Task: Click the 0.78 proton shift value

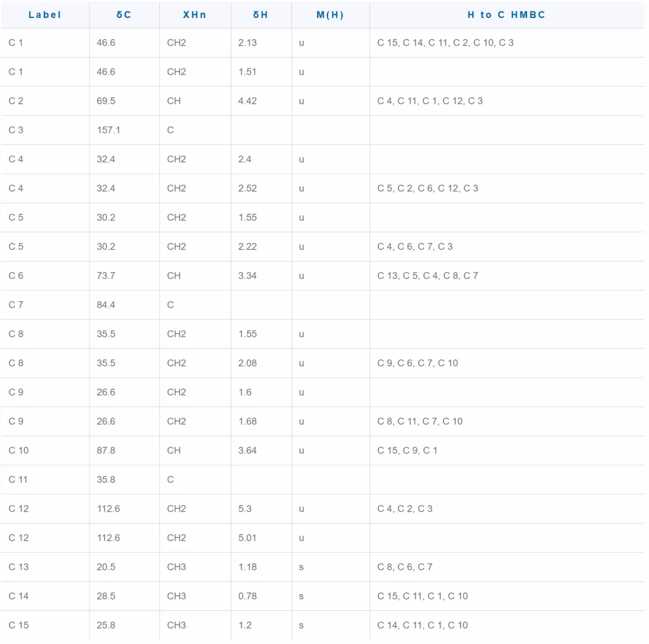Action: tap(248, 596)
